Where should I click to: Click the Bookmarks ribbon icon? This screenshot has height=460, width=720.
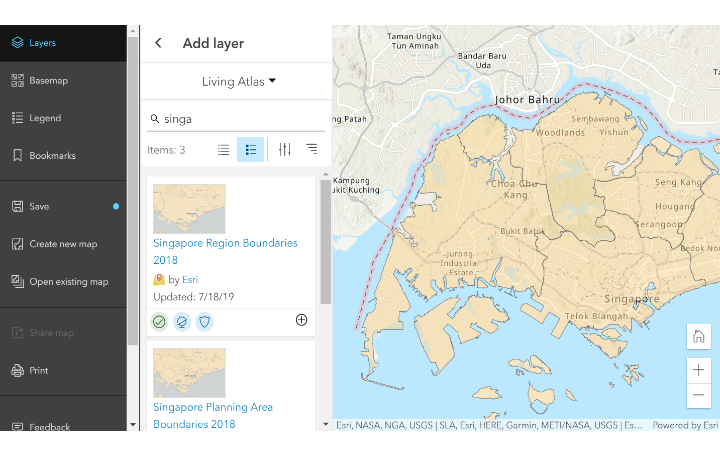coord(17,156)
